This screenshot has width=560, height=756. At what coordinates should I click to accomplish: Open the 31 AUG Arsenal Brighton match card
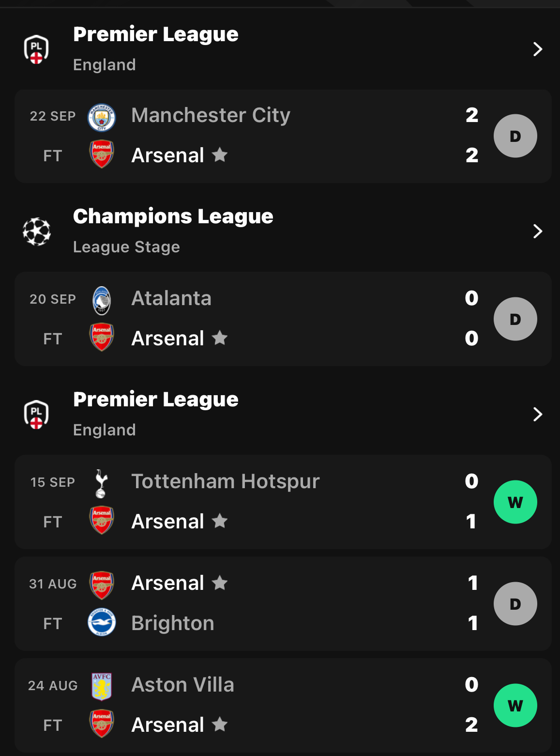tap(283, 603)
